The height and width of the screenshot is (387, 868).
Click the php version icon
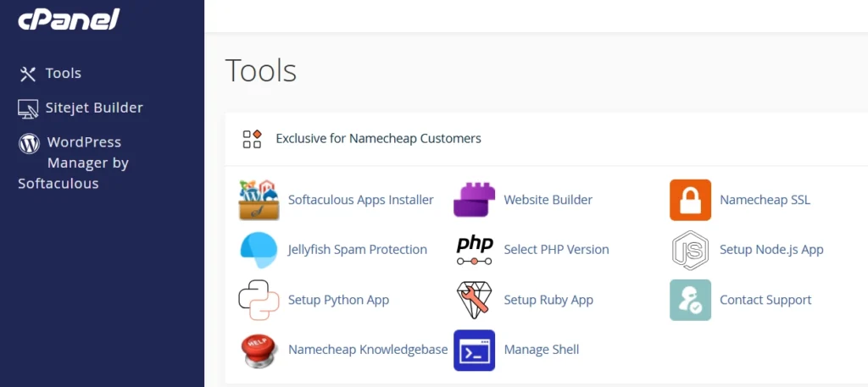[475, 250]
